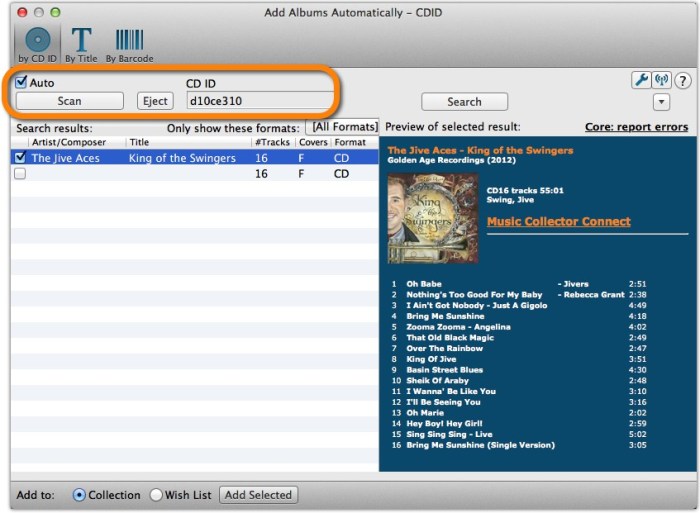Click the '- Jivers' artist text
This screenshot has height=513, width=700.
[573, 284]
